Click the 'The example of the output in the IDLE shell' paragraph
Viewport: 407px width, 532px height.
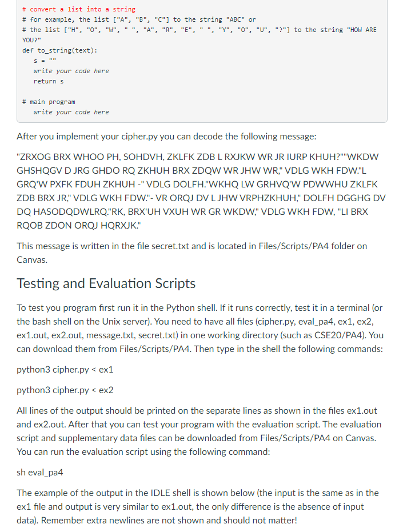click(198, 506)
